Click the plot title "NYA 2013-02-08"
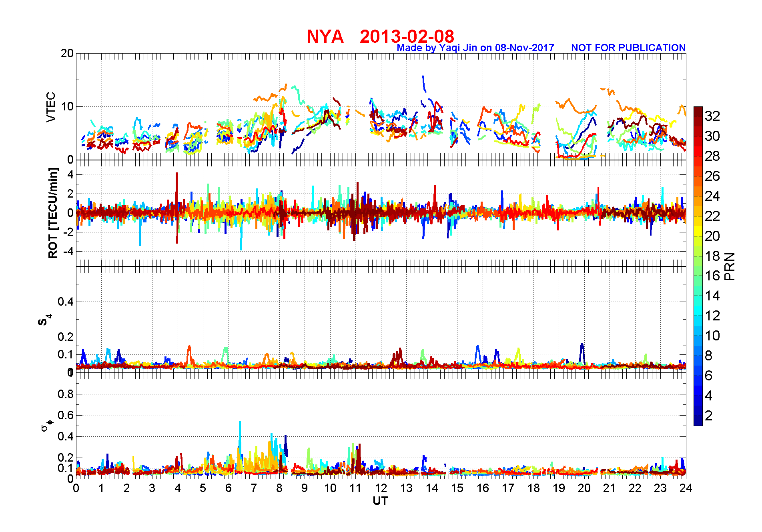Screen dimensions: 762x532 pyautogui.click(x=380, y=36)
